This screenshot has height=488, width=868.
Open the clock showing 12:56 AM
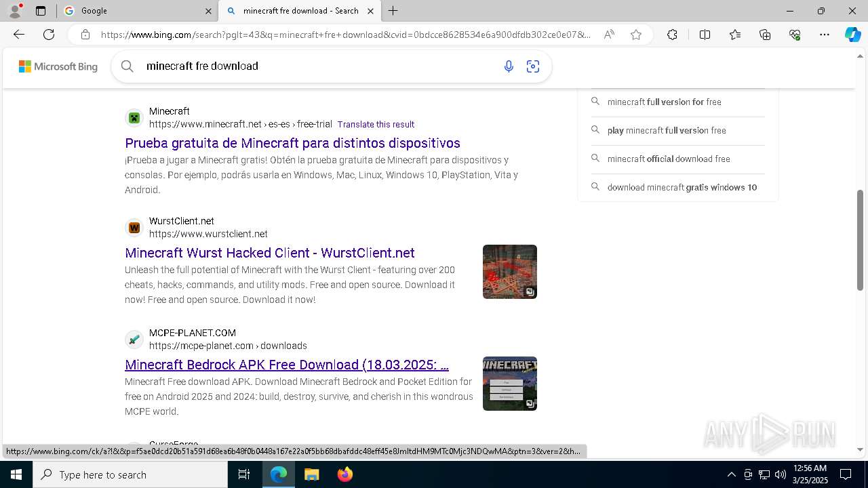[x=810, y=474]
